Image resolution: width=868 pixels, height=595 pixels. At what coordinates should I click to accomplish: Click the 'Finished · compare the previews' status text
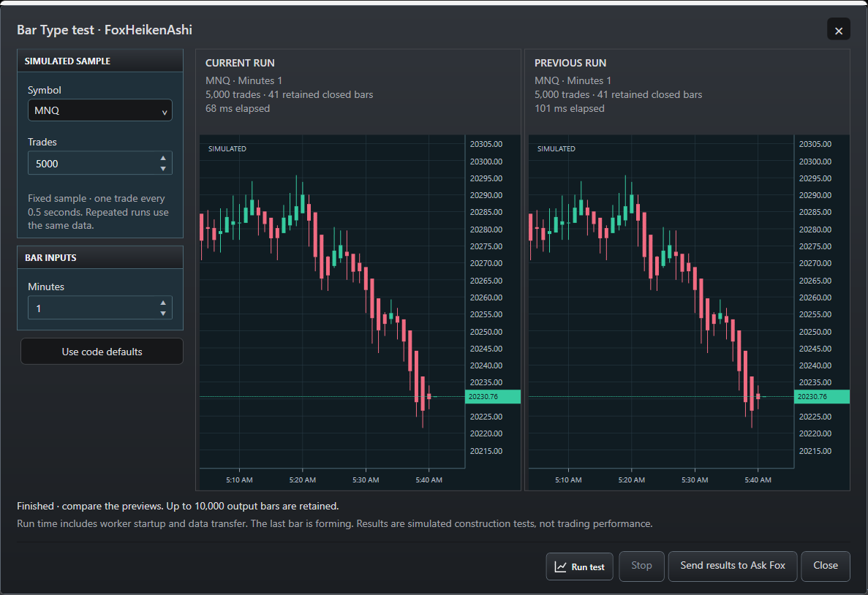[x=178, y=506]
